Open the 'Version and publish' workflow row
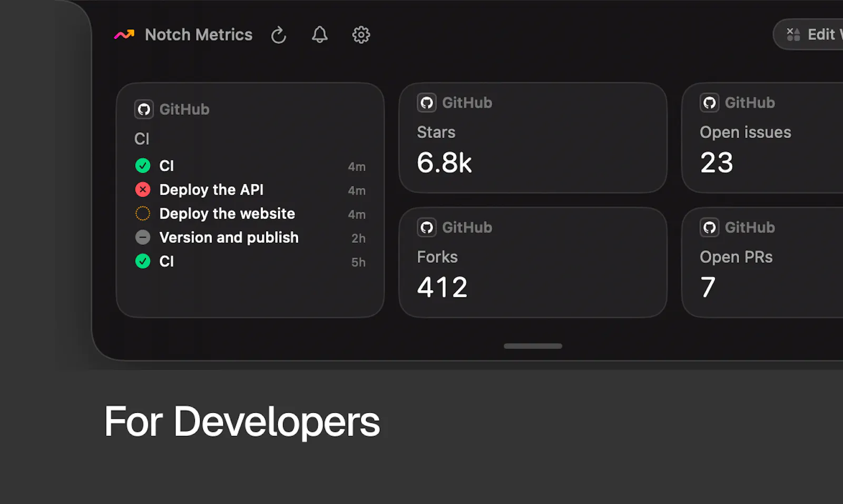843x504 pixels. [250, 238]
